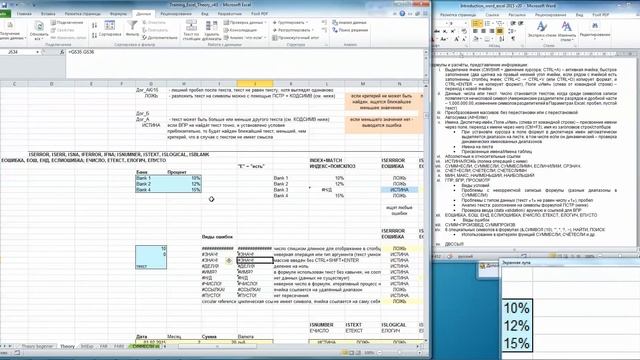Open the Word Mailings (Рассылки) tab

pos(517,15)
